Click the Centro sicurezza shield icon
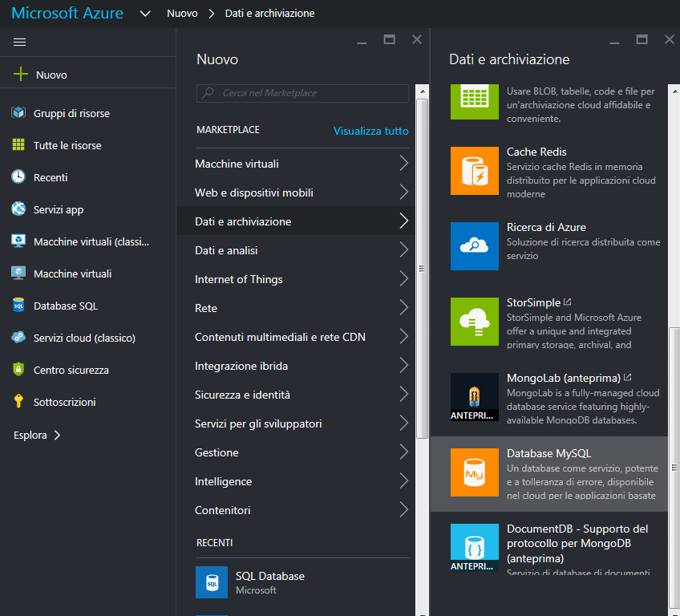 [18, 370]
